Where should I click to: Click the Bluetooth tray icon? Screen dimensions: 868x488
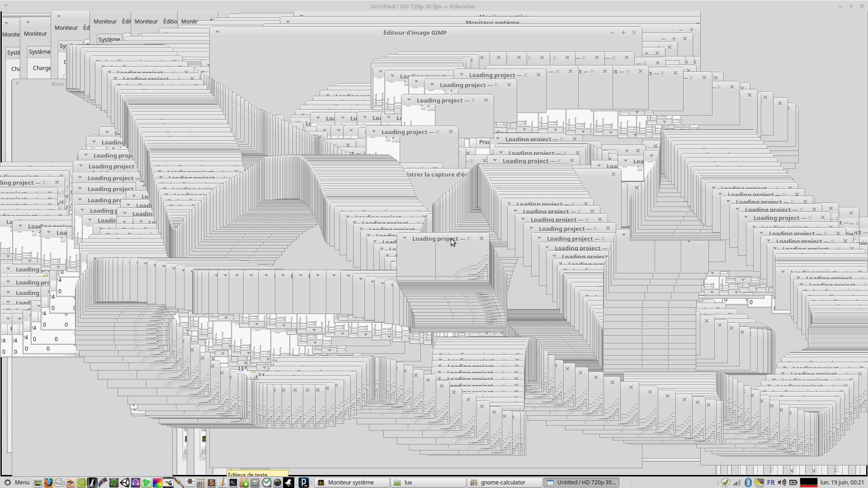(748, 483)
